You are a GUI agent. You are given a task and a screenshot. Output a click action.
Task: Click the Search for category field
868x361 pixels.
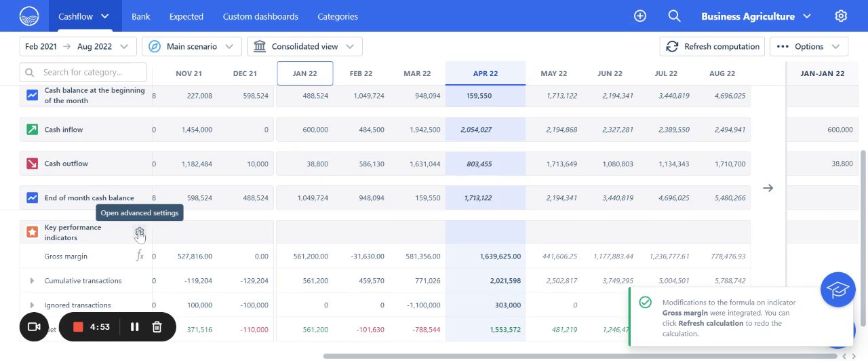(83, 72)
